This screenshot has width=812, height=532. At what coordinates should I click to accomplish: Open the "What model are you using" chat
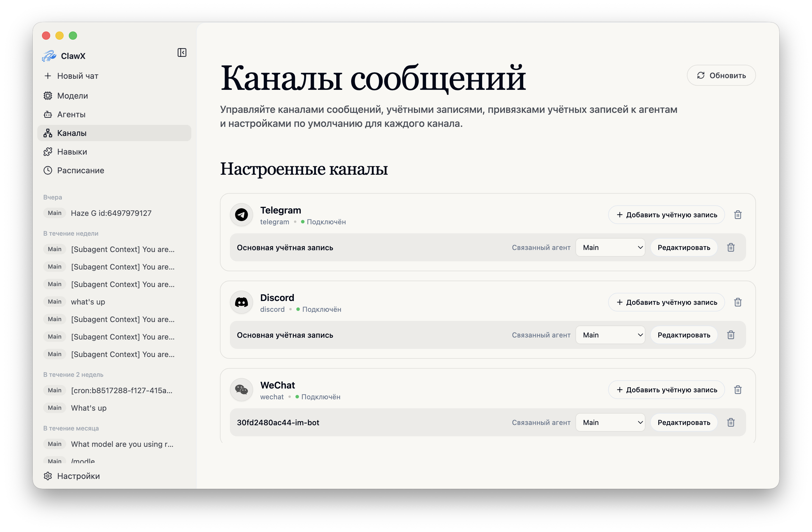(x=114, y=444)
